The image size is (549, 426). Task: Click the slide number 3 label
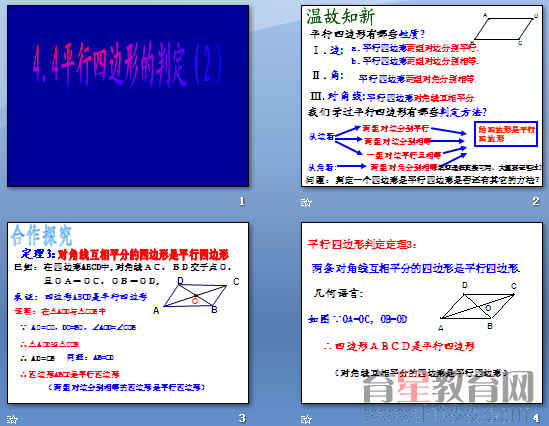tap(242, 418)
